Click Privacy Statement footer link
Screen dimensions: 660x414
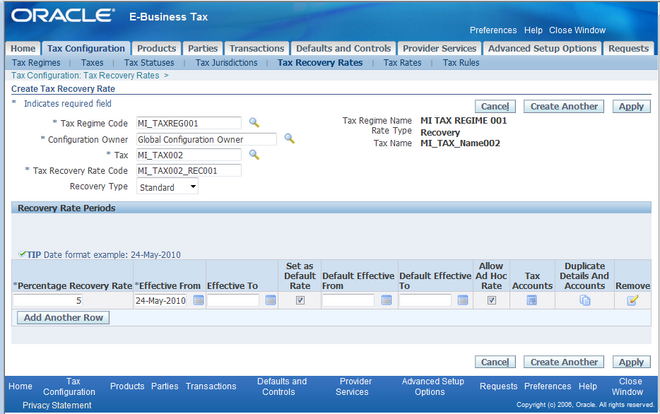click(57, 405)
